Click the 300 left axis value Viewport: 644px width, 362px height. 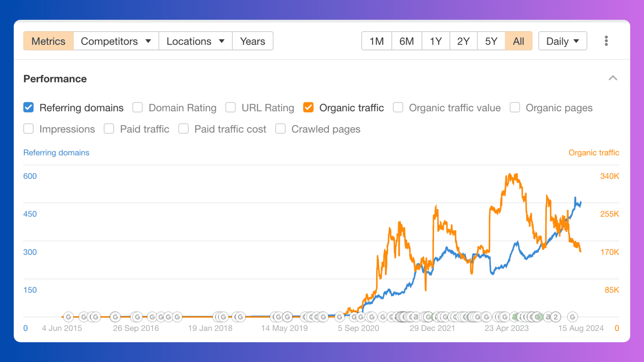30,252
